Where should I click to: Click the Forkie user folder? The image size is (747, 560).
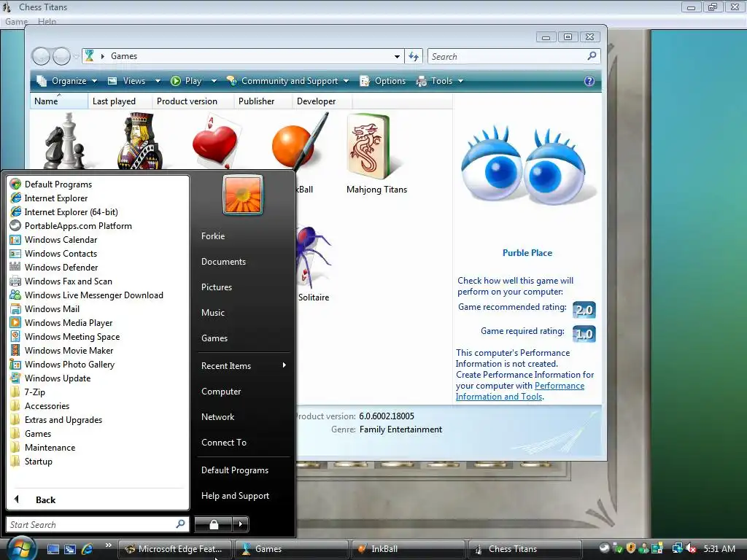coord(212,236)
